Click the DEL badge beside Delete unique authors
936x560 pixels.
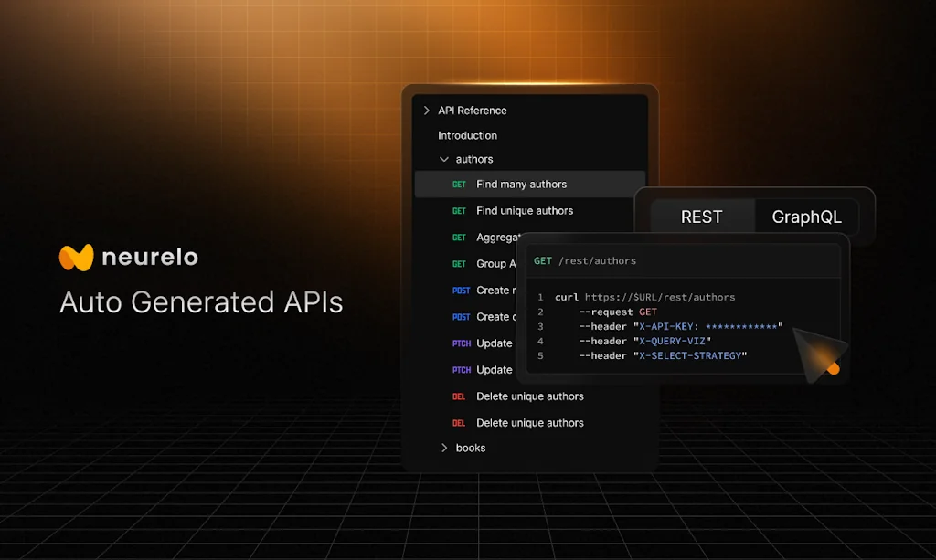(x=458, y=396)
